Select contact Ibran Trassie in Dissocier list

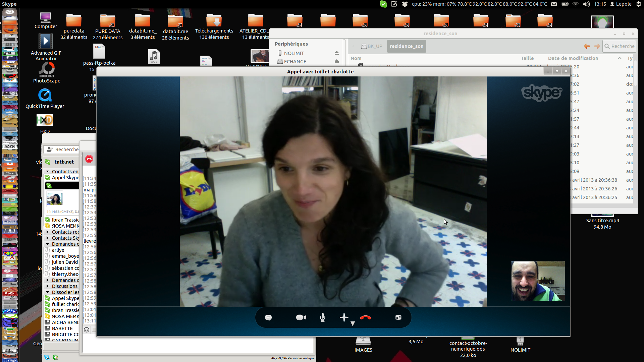65,310
